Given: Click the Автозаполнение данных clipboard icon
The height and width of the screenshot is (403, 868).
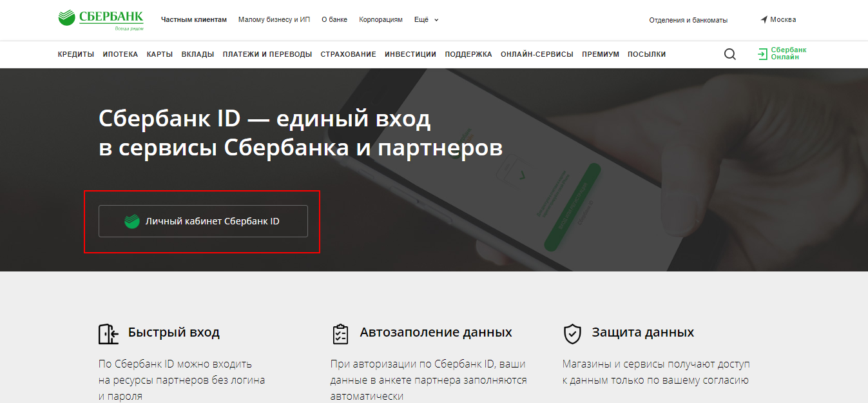Looking at the screenshot, I should tap(340, 333).
